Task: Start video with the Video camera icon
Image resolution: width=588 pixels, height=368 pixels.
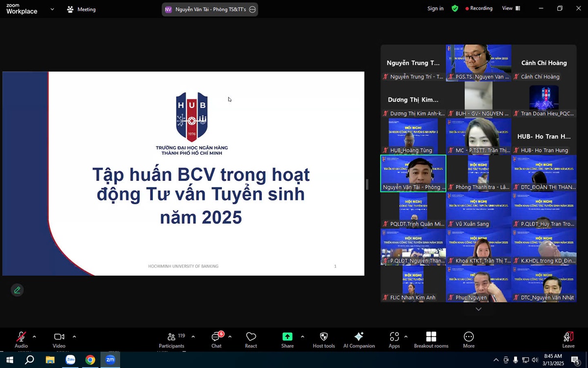Action: (x=59, y=337)
